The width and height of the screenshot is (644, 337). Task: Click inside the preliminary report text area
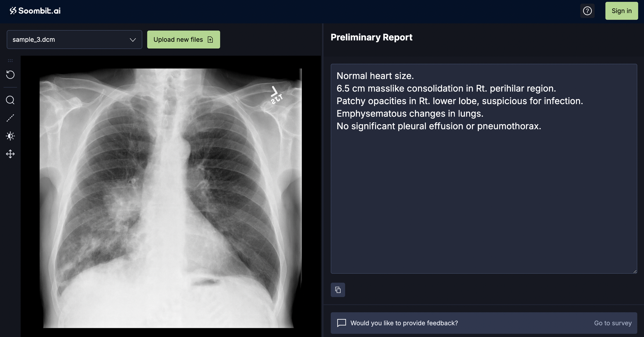(x=484, y=169)
